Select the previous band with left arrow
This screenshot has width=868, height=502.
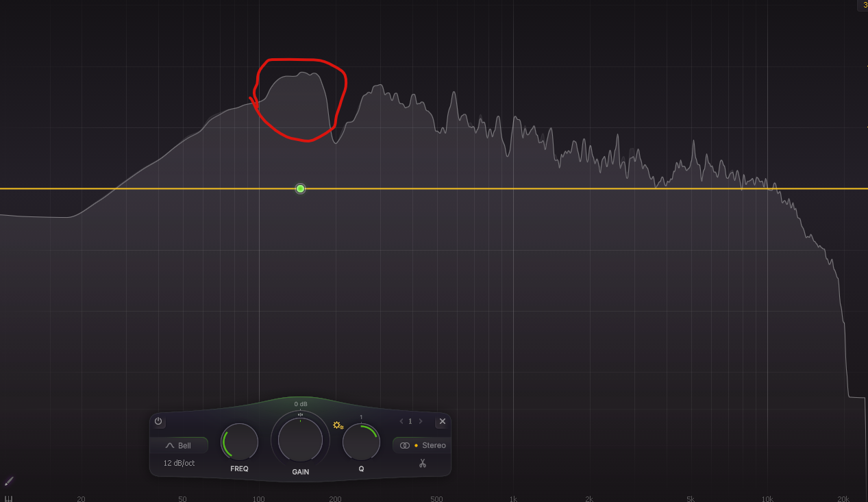click(x=401, y=421)
